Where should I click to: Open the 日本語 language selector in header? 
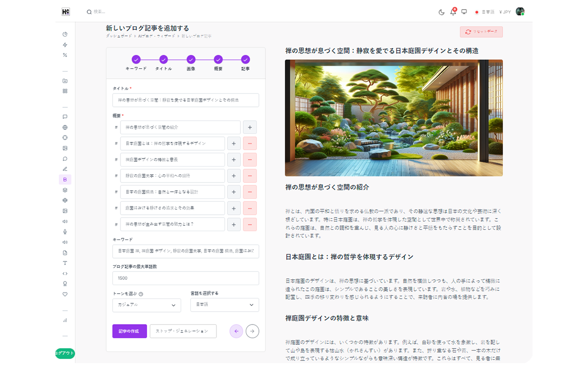coord(484,12)
